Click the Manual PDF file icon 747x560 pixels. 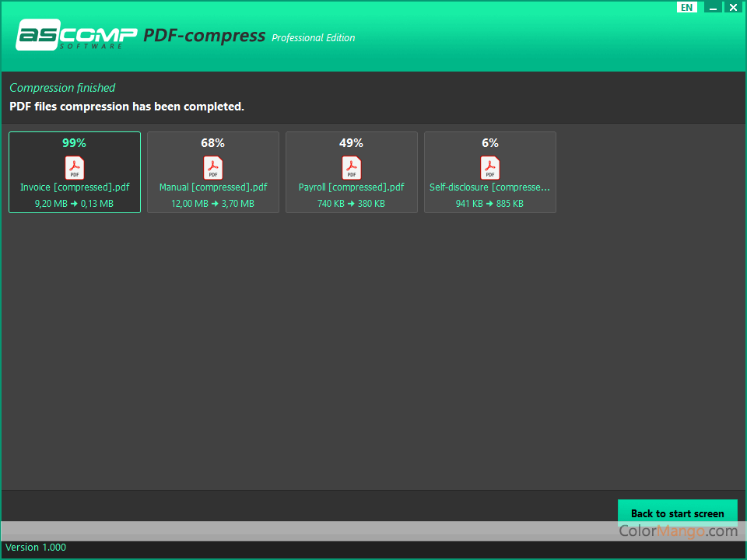click(213, 167)
